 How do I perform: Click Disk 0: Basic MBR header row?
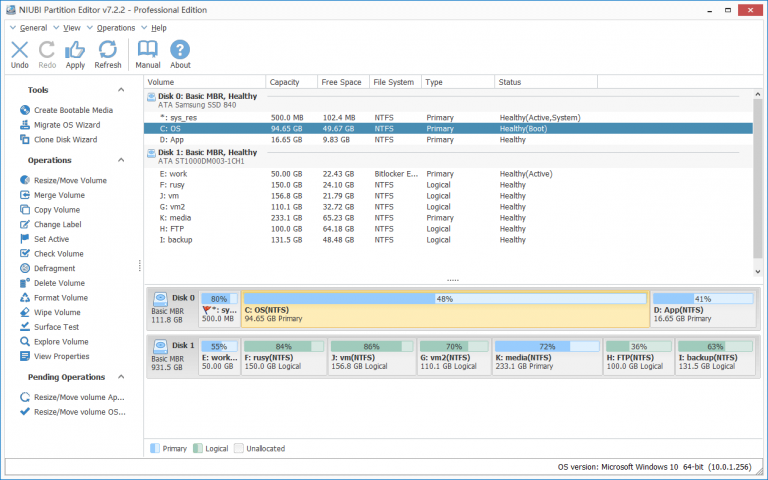[x=448, y=100]
